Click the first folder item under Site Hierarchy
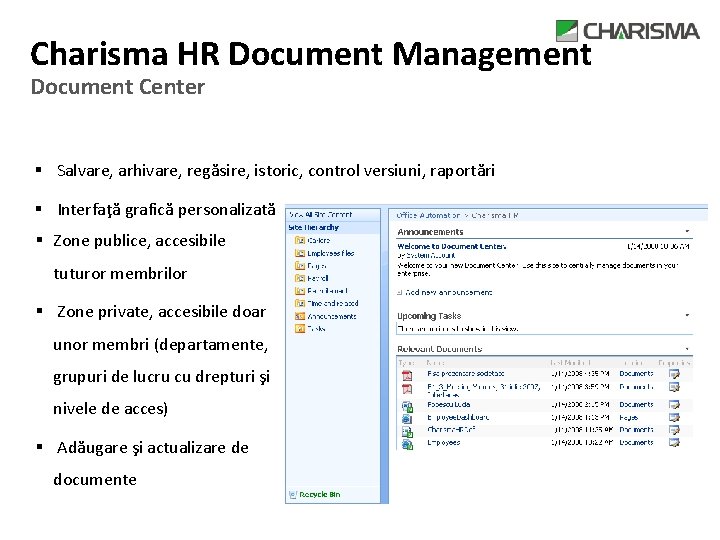The height and width of the screenshot is (540, 720). [319, 240]
